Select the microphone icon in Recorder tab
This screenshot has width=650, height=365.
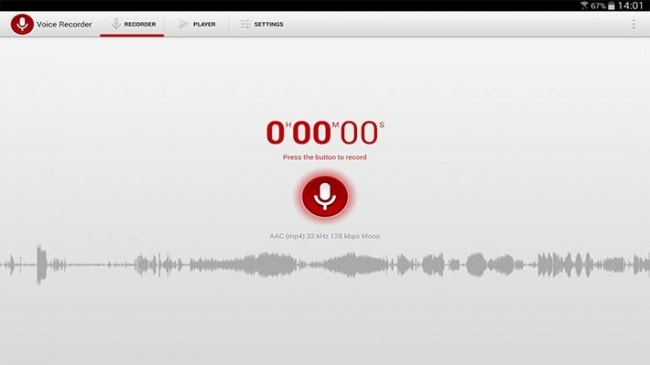(x=116, y=24)
